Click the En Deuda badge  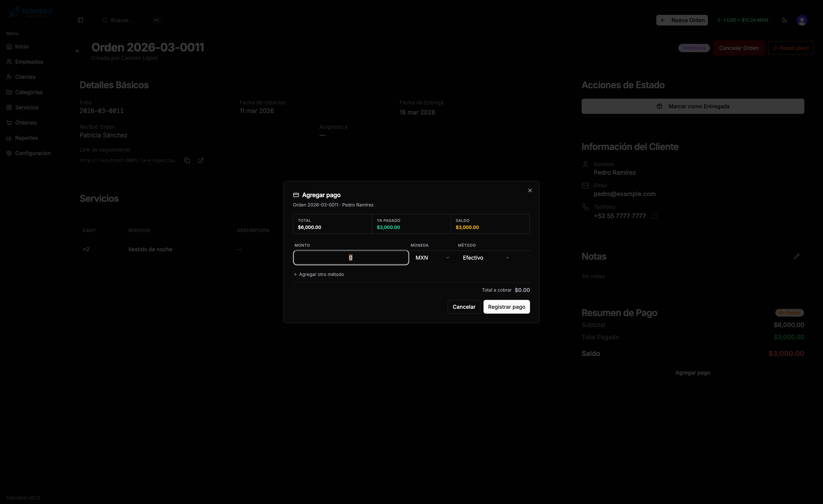click(x=789, y=313)
